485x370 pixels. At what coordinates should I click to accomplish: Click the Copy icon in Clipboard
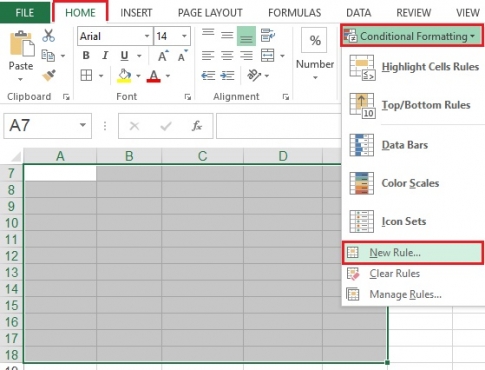[48, 56]
